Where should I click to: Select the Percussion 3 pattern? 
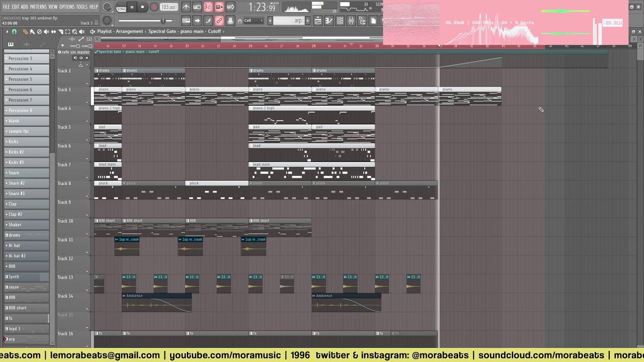(x=27, y=58)
